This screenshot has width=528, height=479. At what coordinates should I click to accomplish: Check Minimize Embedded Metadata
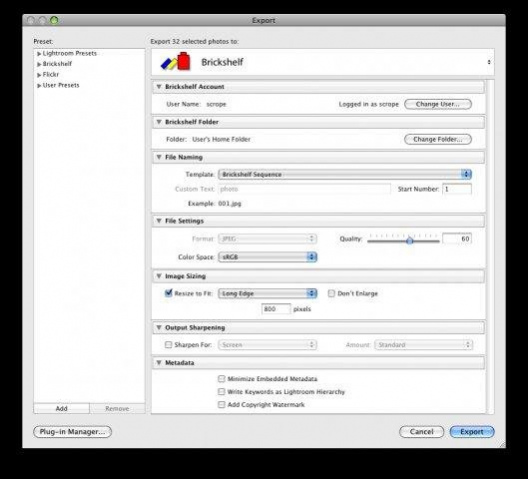(x=221, y=379)
